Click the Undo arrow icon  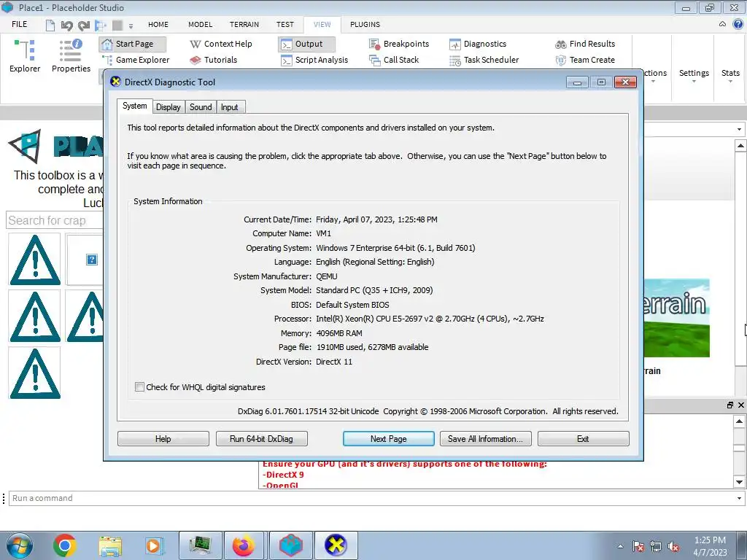(66, 26)
